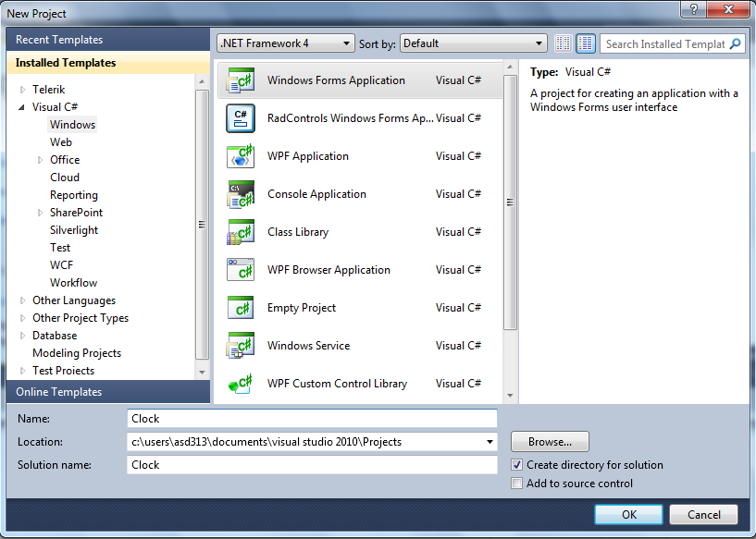Enable Add to source control checkbox
The height and width of the screenshot is (539, 756).
[x=516, y=484]
